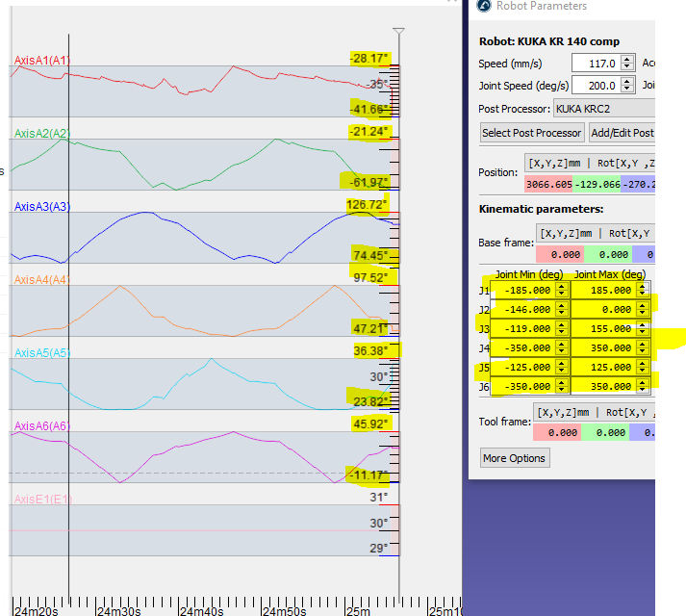Increase Joint Speed with up arrow

click(627, 81)
